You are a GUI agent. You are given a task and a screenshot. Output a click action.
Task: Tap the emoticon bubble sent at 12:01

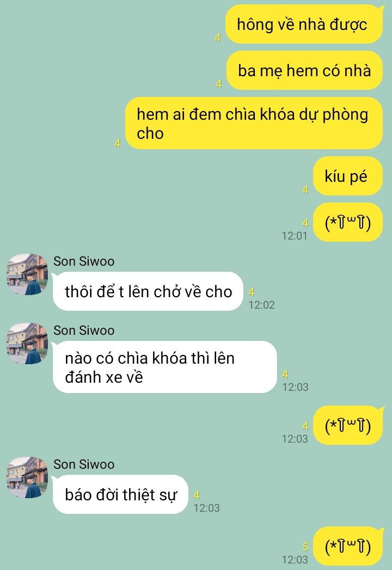coord(348,222)
